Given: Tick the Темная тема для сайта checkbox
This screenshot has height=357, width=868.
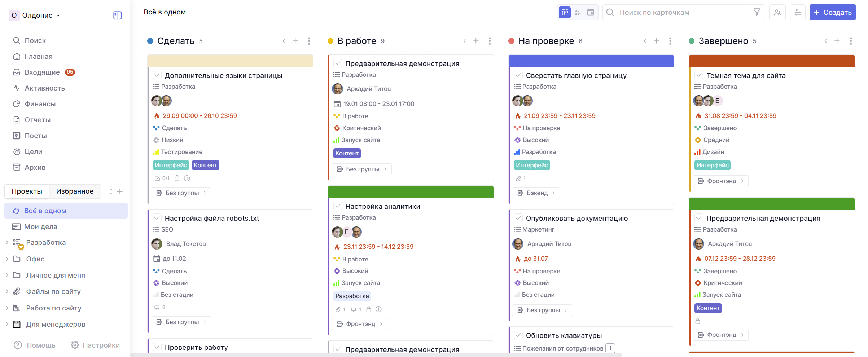Looking at the screenshot, I should tap(698, 75).
